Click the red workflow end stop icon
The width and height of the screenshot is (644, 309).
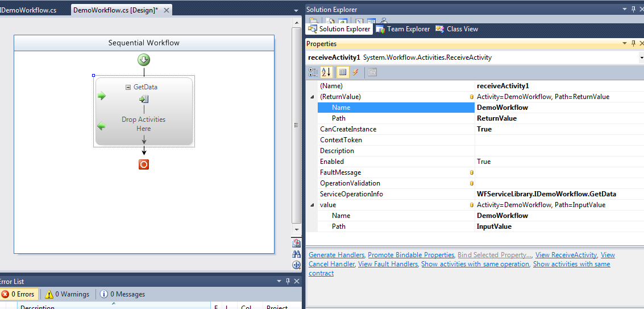click(144, 164)
